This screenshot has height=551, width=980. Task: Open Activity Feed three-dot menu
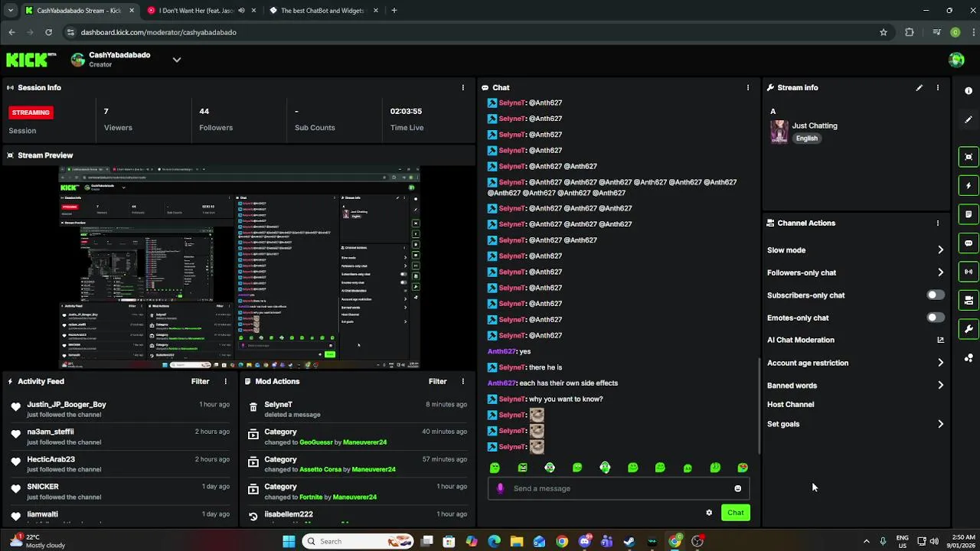[x=225, y=381]
